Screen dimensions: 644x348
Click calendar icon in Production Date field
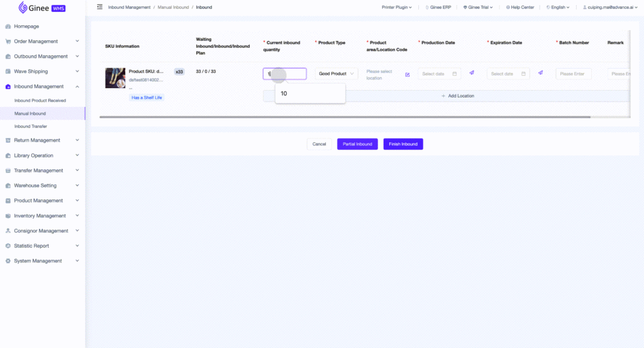pos(455,74)
